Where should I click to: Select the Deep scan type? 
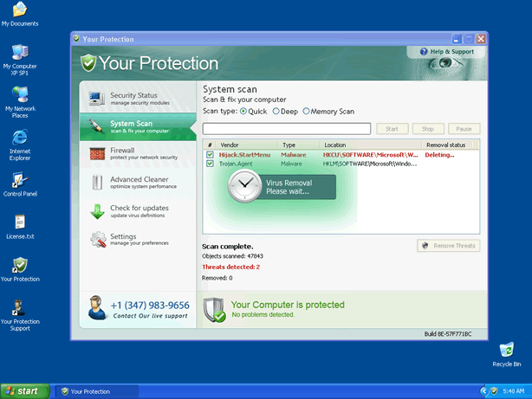276,112
